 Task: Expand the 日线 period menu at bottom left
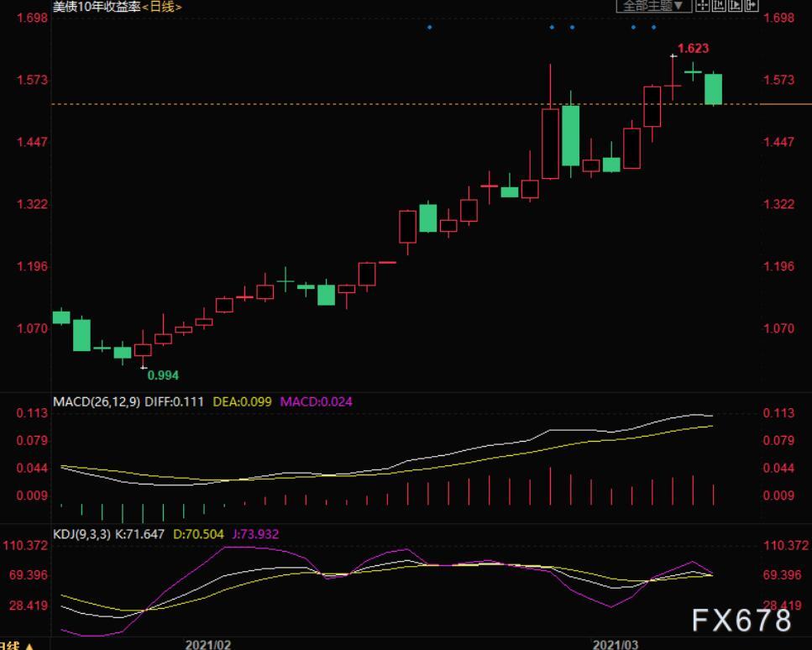coord(17,645)
